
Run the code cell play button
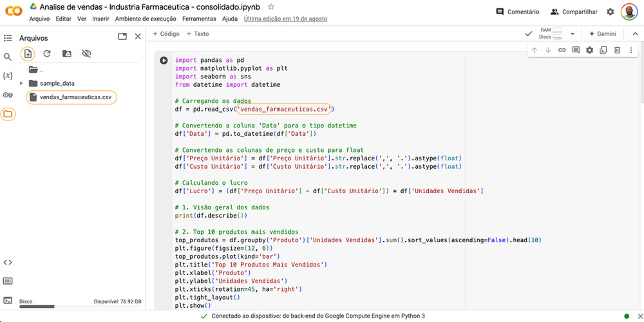click(164, 61)
